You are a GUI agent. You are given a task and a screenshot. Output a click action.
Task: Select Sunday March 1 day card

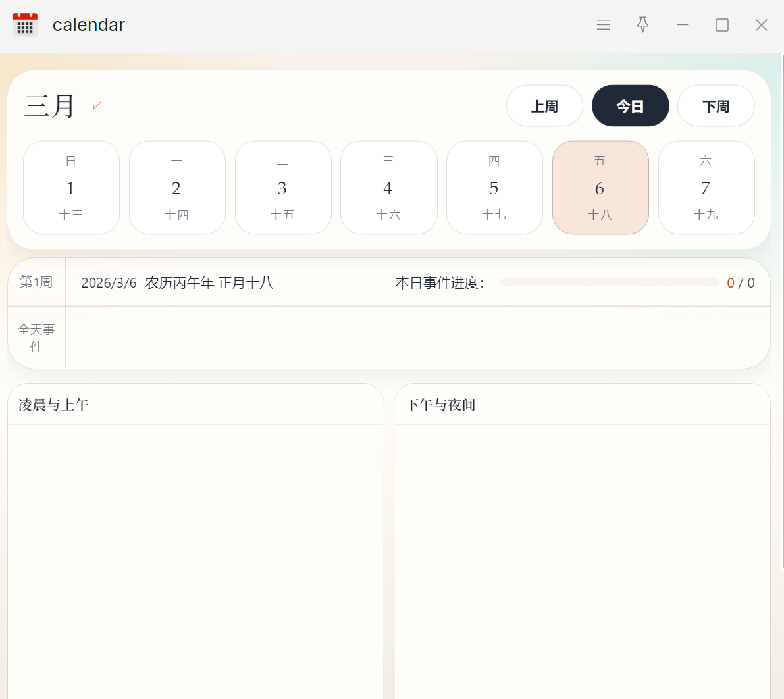click(x=71, y=188)
